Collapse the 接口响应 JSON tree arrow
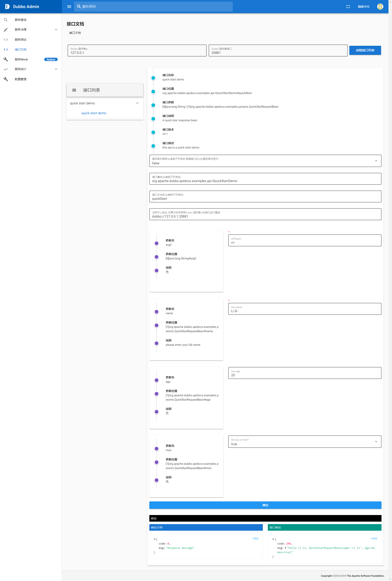This screenshot has width=392, height=581. pyautogui.click(x=273, y=539)
